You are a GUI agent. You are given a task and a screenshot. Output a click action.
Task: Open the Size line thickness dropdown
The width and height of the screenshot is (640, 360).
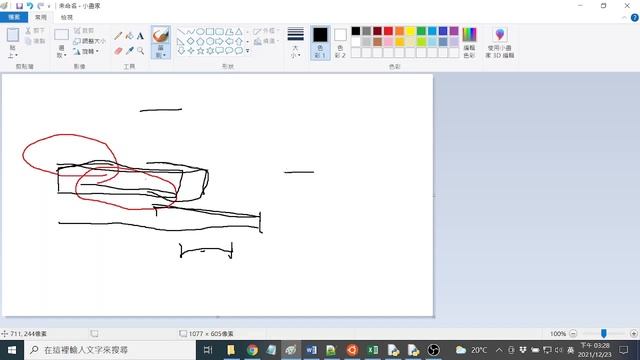(x=296, y=42)
